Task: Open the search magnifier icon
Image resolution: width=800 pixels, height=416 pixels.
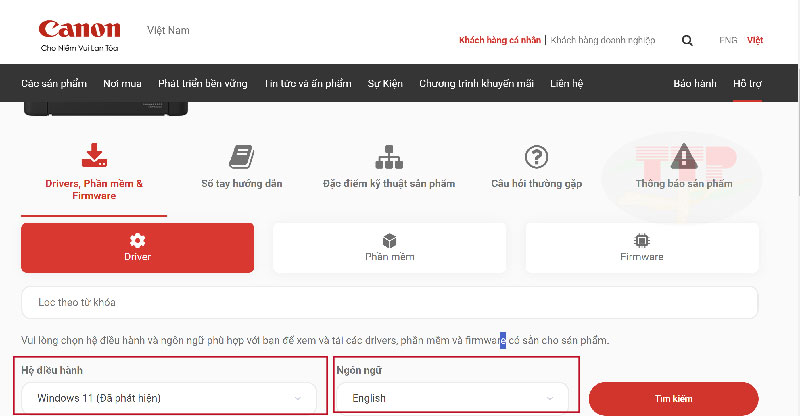Action: click(x=687, y=40)
